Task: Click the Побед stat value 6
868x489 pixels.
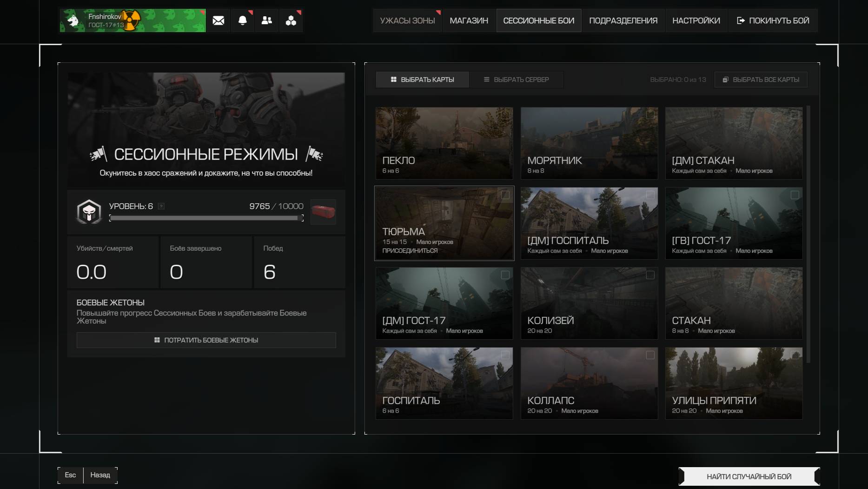Action: tap(269, 272)
